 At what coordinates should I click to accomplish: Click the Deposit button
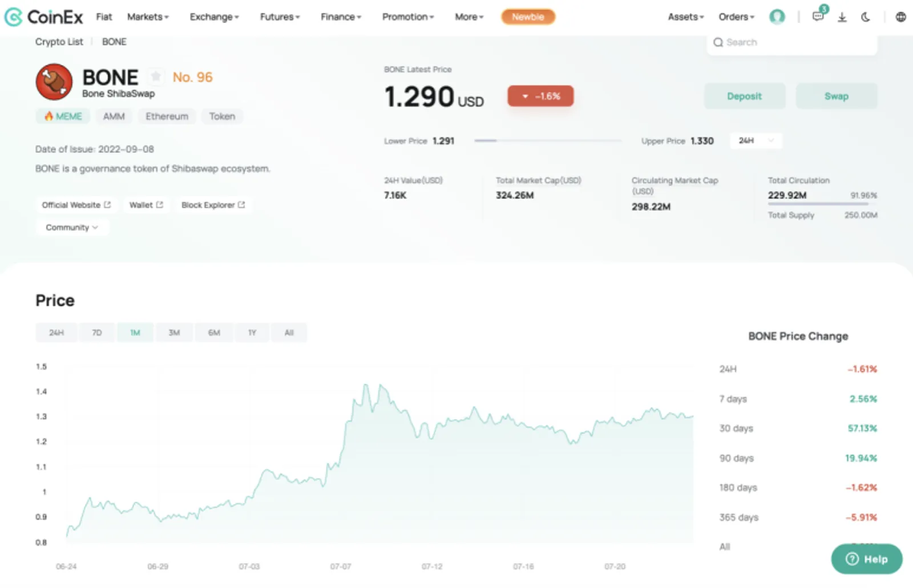(745, 96)
